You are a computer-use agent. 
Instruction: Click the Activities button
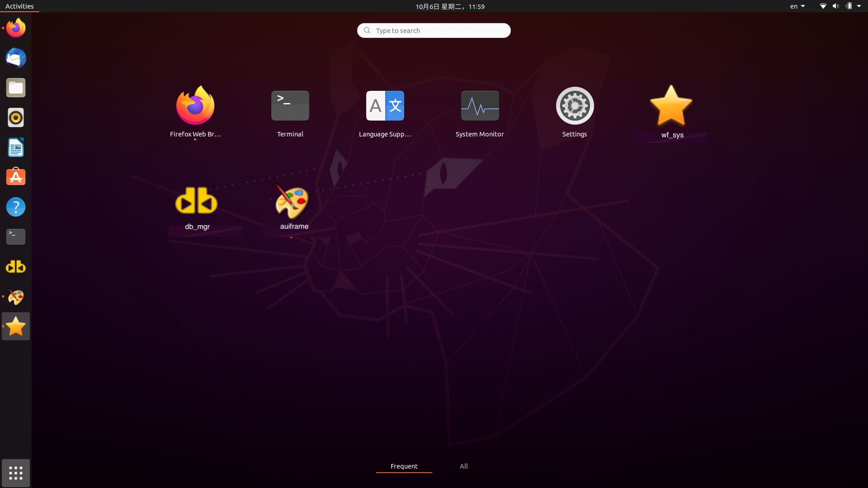19,6
